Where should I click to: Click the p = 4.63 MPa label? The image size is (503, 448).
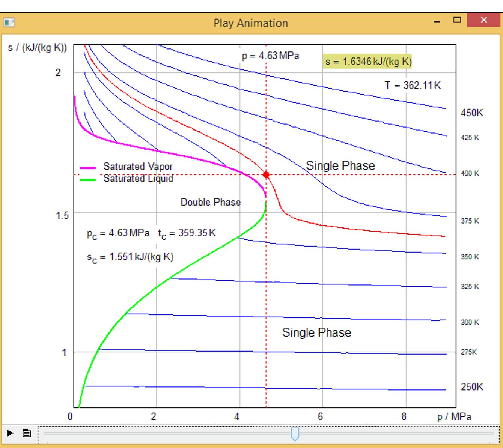click(x=270, y=55)
